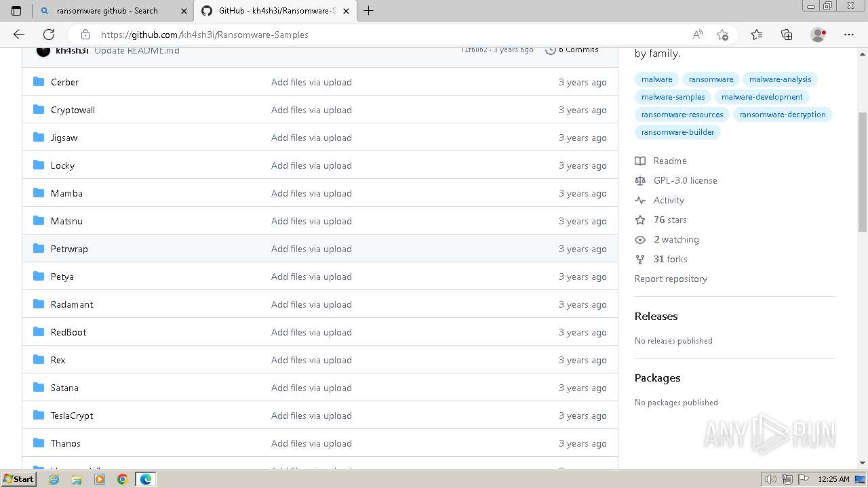Open the TeslaCrypt folder link
868x488 pixels.
click(72, 415)
